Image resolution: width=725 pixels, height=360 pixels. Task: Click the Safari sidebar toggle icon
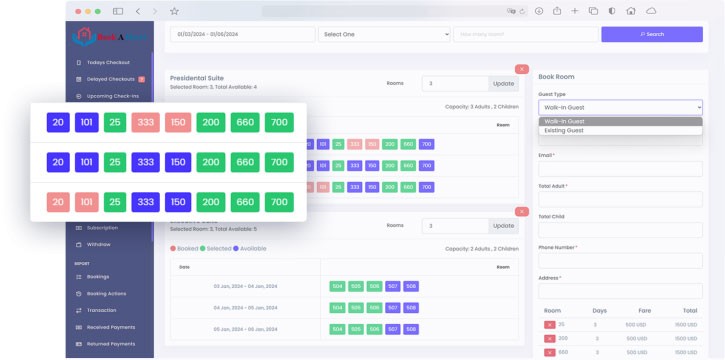118,11
